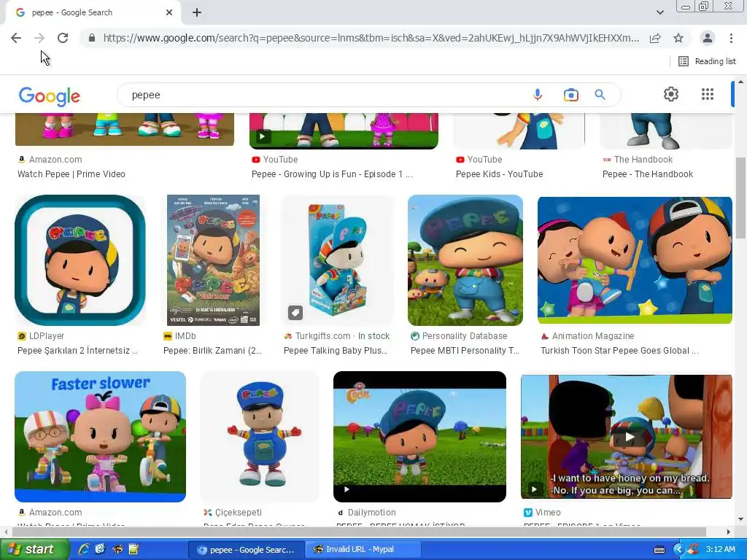Screen dimensions: 747x560
Task: Open Watch Pepee Prime Video result
Action: [71, 174]
